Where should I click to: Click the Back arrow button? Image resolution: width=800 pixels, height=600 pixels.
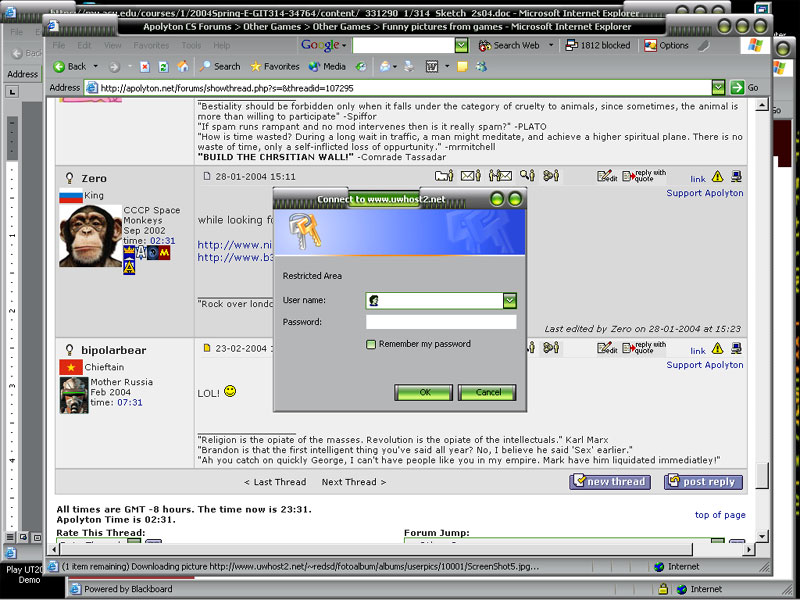click(x=69, y=66)
